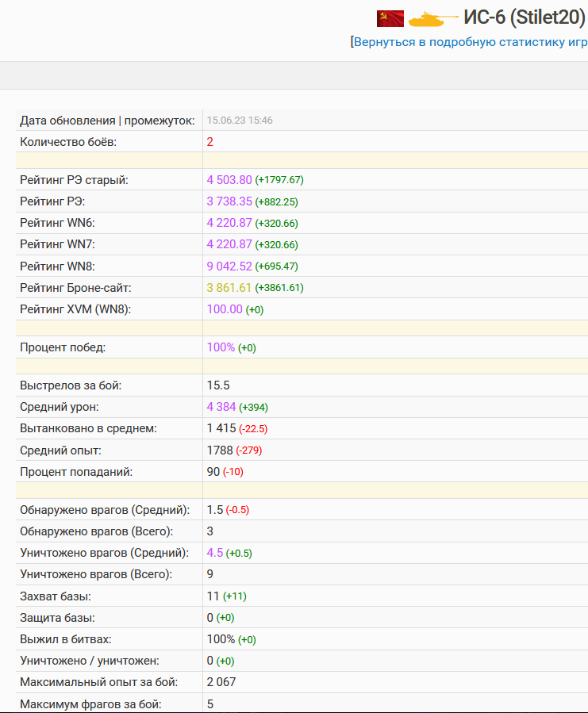Select the WN8 rating value 9 042.52

[x=229, y=266]
